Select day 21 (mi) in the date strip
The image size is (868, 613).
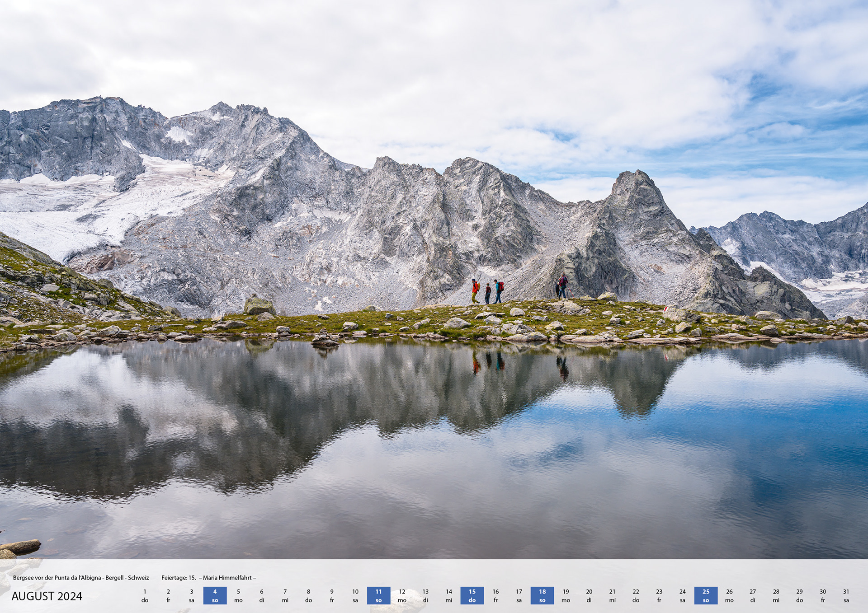tap(613, 596)
